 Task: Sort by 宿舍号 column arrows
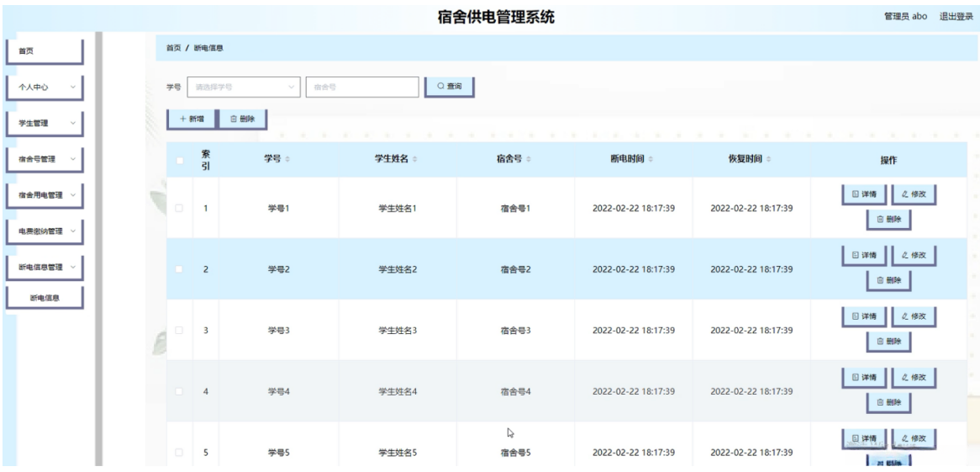click(529, 160)
